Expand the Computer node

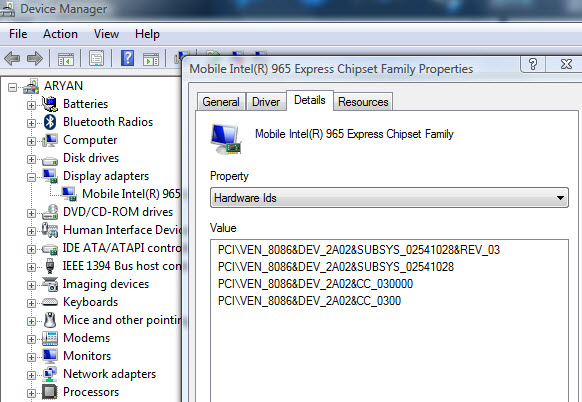(31, 141)
